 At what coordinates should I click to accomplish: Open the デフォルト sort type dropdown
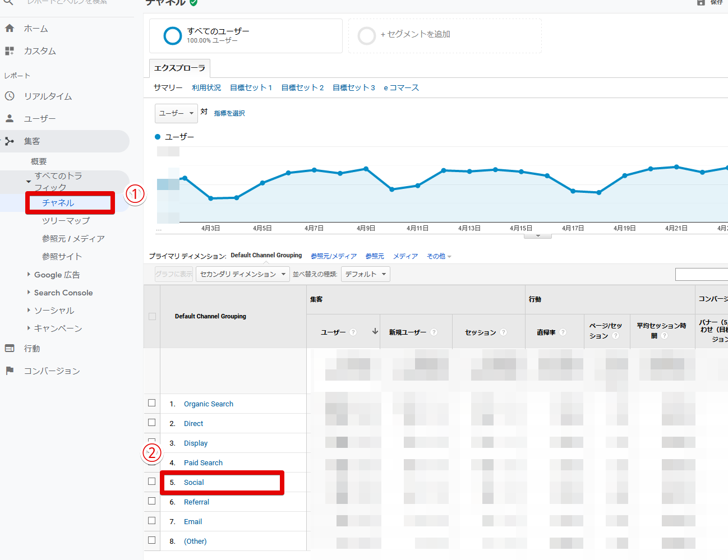click(365, 274)
